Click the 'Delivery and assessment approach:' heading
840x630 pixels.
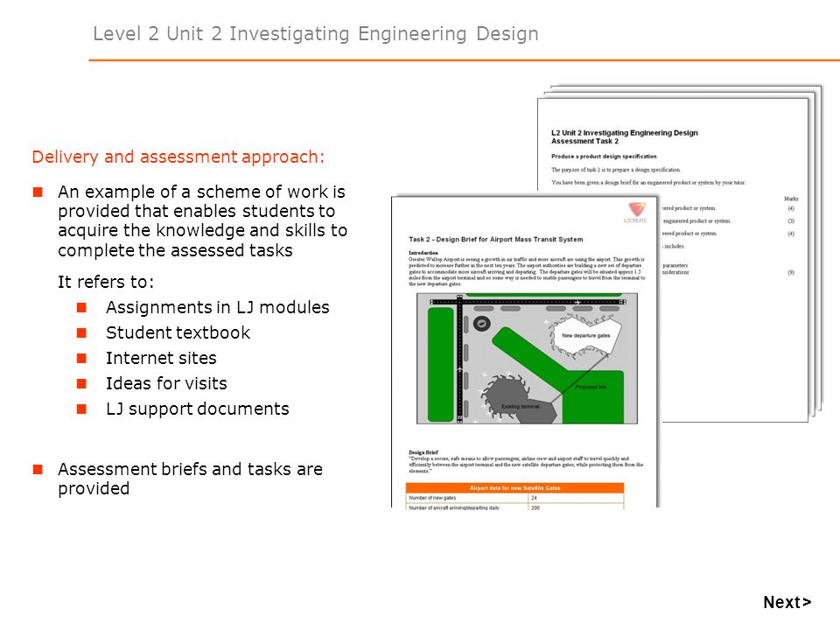click(x=178, y=157)
